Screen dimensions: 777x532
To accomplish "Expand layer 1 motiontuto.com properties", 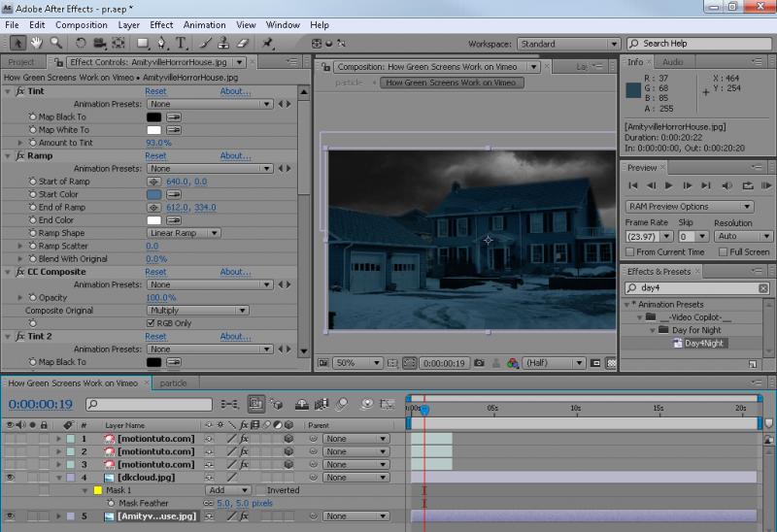I will click(57, 439).
